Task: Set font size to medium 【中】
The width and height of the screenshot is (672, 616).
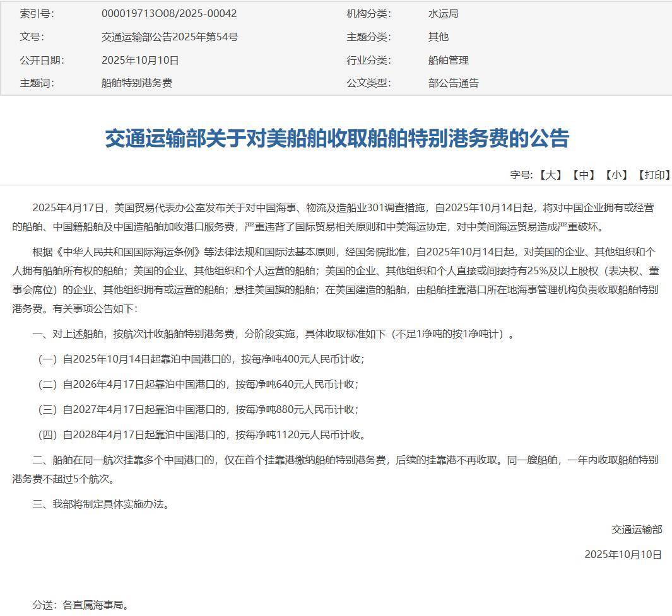Action: [584, 175]
